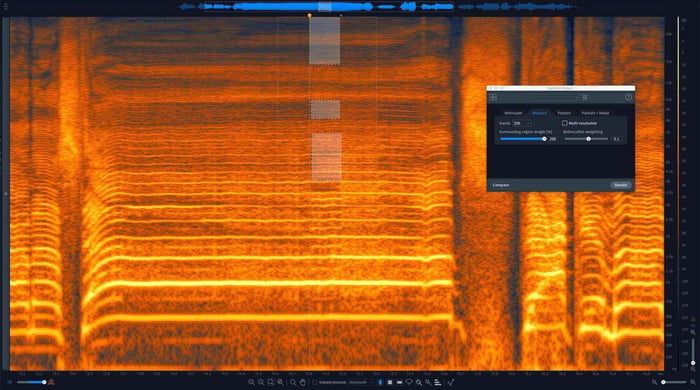Click the magnifier above the vertical zoom slider

(693, 332)
